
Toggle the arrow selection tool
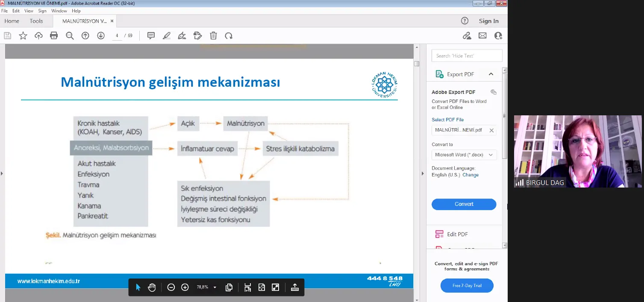click(x=138, y=287)
